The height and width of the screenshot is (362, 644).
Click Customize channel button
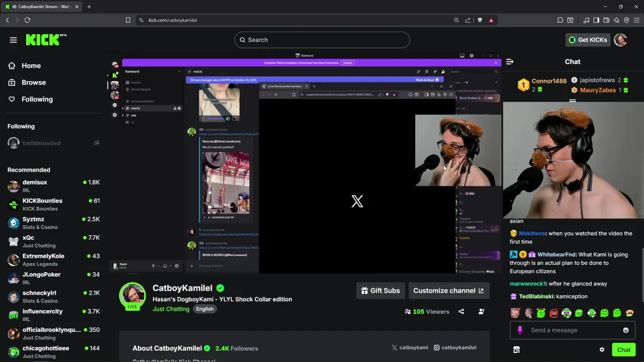(x=448, y=291)
